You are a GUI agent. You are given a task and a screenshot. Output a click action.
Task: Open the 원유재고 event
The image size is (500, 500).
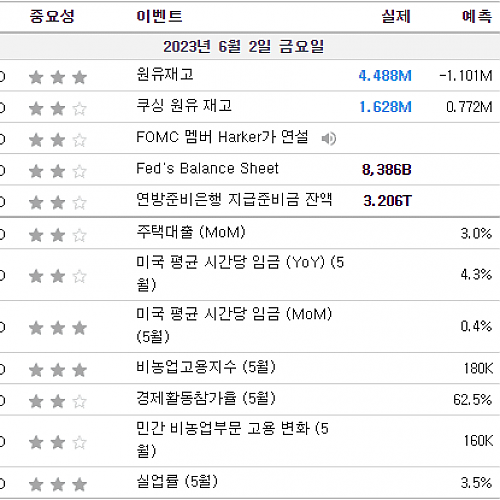pyautogui.click(x=165, y=74)
